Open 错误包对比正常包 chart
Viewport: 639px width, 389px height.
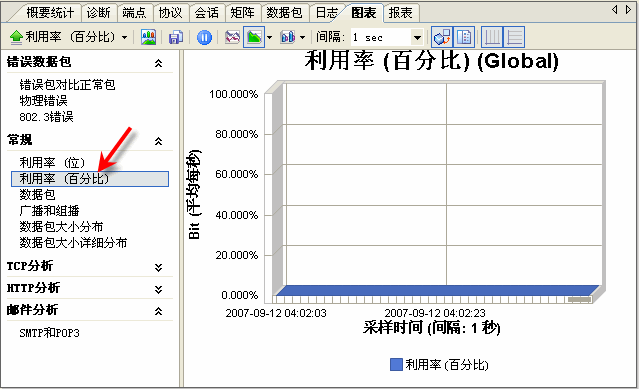pyautogui.click(x=67, y=85)
